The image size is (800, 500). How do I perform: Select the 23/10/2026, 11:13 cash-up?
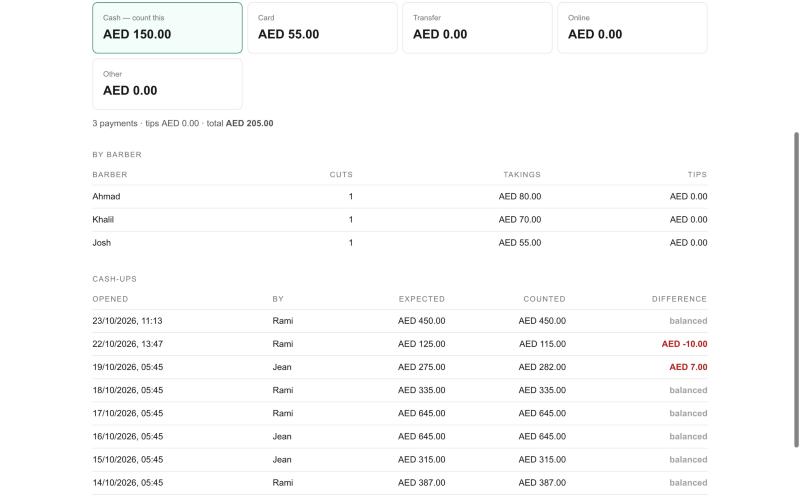(400, 321)
